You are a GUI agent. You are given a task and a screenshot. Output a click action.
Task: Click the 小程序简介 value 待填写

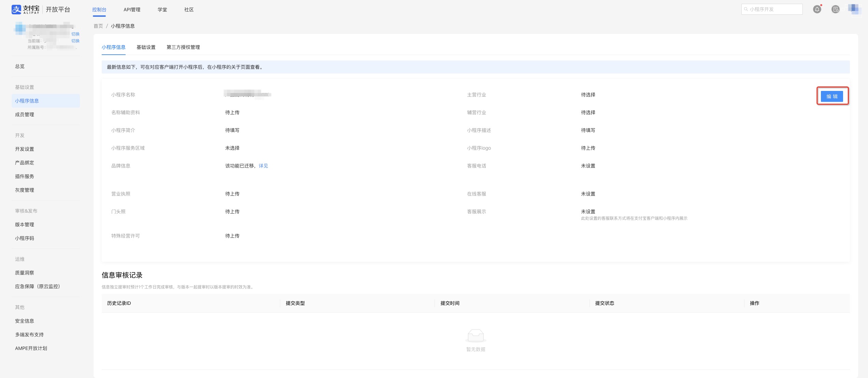(232, 130)
